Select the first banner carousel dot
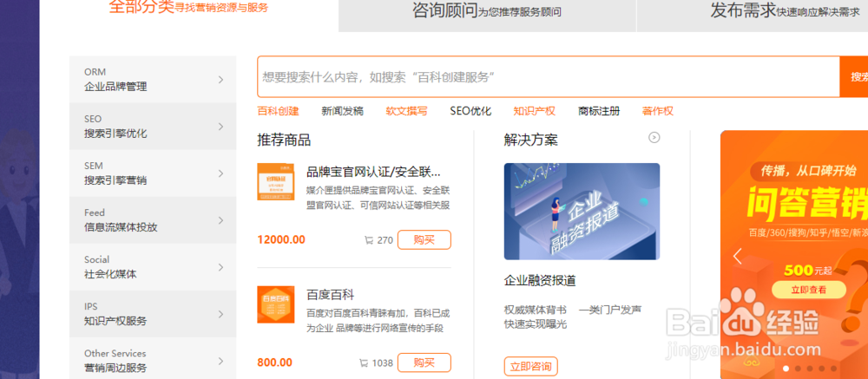The height and width of the screenshot is (379, 868). point(786,369)
